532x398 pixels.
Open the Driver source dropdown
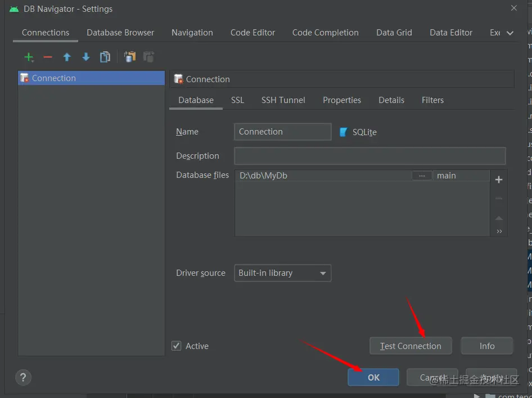pos(283,273)
